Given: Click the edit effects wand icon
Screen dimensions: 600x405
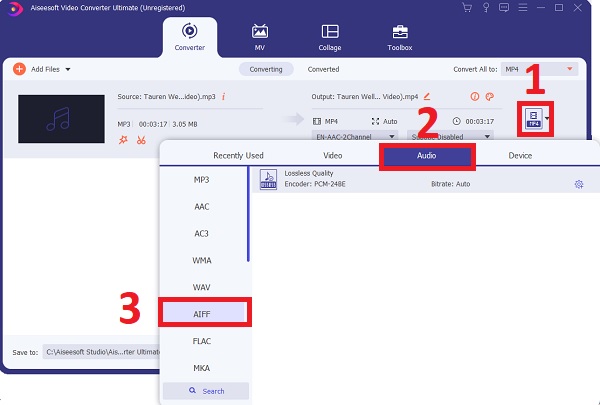Looking at the screenshot, I should pyautogui.click(x=123, y=140).
